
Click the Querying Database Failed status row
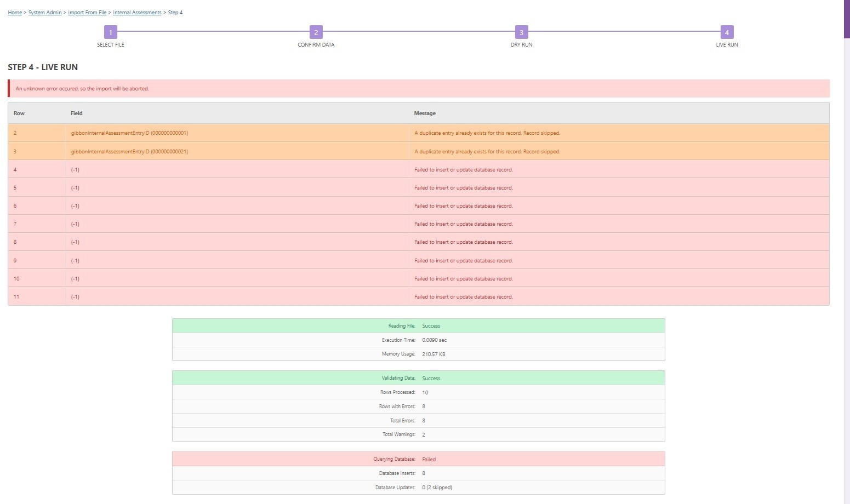click(x=419, y=459)
